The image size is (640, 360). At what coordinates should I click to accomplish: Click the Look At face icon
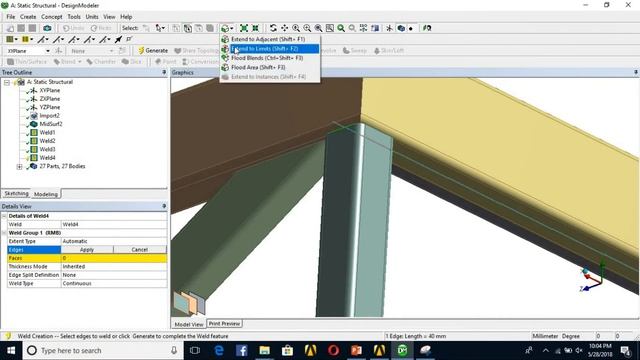point(427,28)
